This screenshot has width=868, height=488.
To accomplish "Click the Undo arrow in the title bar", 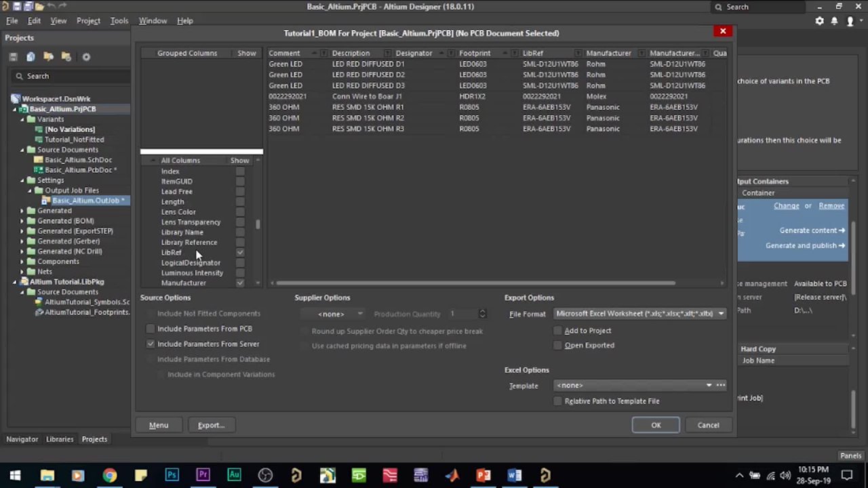I will [x=51, y=7].
